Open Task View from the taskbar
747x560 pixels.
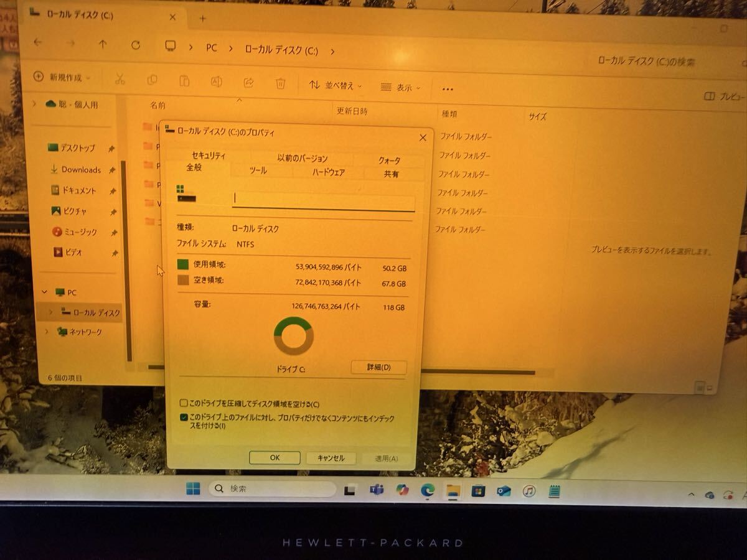click(350, 491)
